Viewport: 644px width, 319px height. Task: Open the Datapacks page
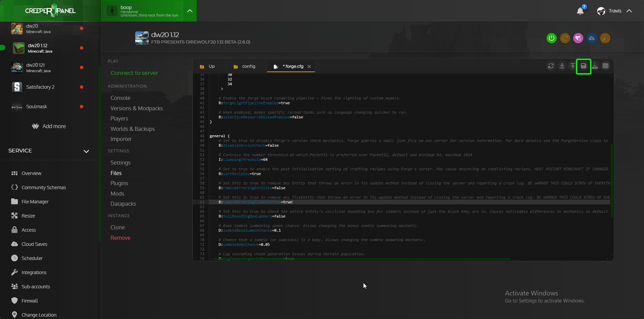pyautogui.click(x=123, y=204)
